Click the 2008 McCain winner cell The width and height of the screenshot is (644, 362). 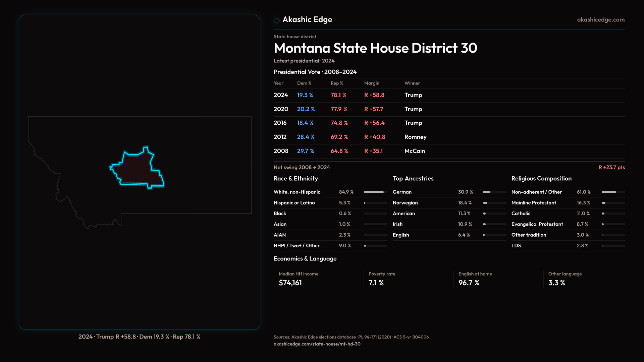(414, 151)
